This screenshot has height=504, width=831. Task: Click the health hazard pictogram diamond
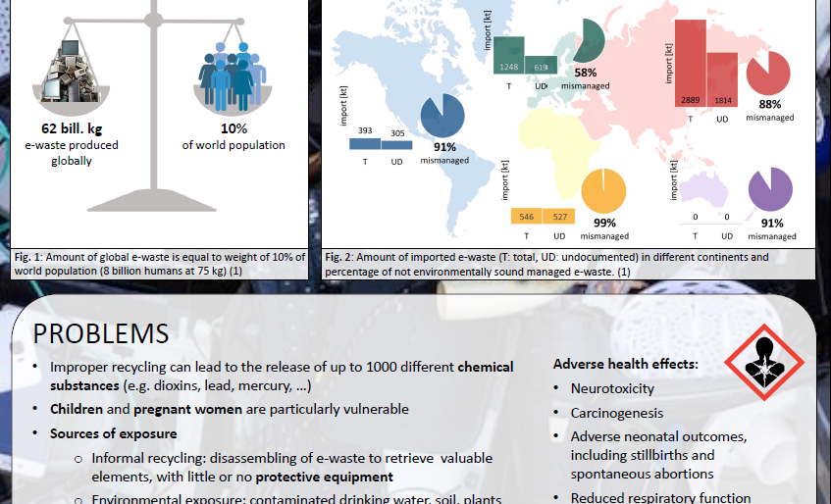pyautogui.click(x=764, y=363)
